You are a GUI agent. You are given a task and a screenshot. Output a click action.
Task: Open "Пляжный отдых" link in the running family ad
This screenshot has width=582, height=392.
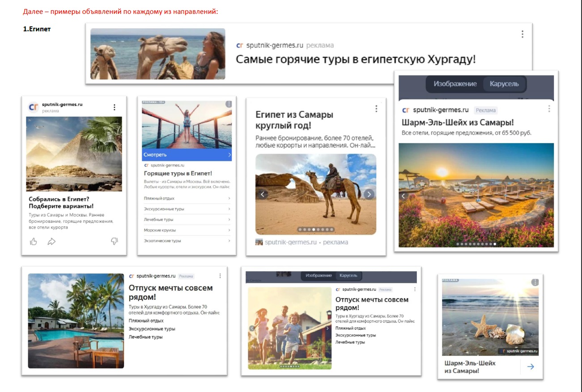[x=351, y=328]
